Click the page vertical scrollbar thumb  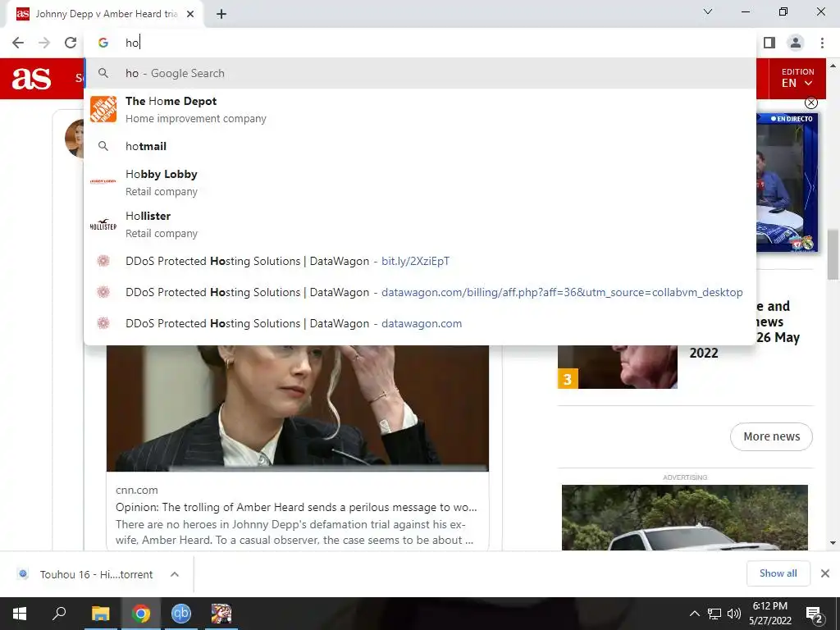click(833, 254)
